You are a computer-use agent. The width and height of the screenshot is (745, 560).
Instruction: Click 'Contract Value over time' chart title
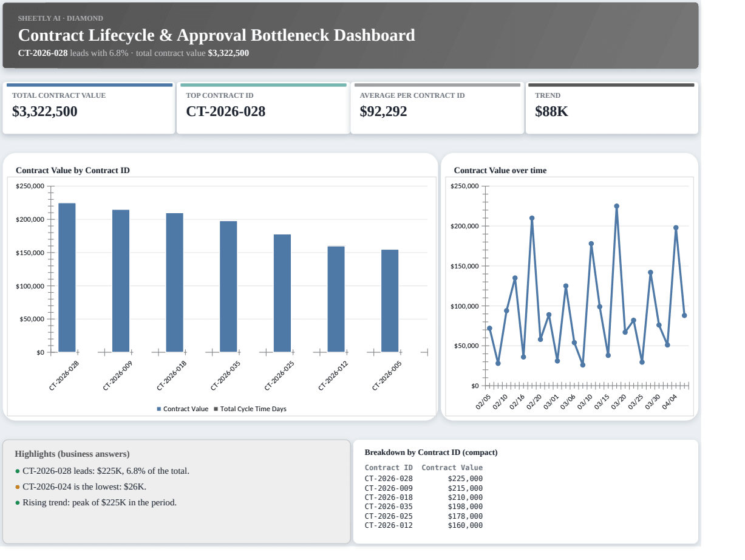(x=500, y=170)
